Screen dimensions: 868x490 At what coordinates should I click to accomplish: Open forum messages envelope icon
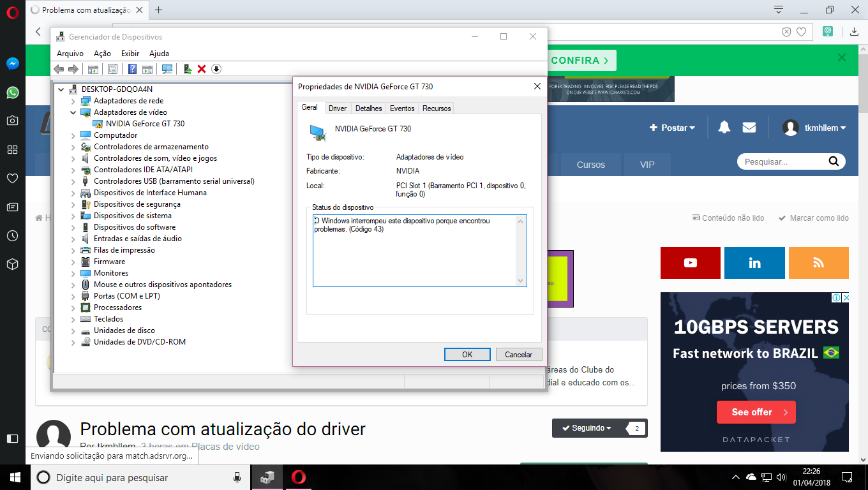coord(749,128)
